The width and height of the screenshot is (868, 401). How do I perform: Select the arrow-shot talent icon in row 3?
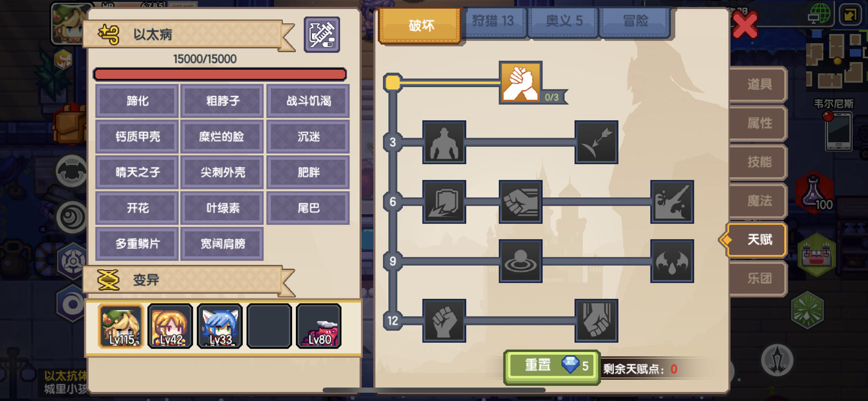[x=596, y=142]
